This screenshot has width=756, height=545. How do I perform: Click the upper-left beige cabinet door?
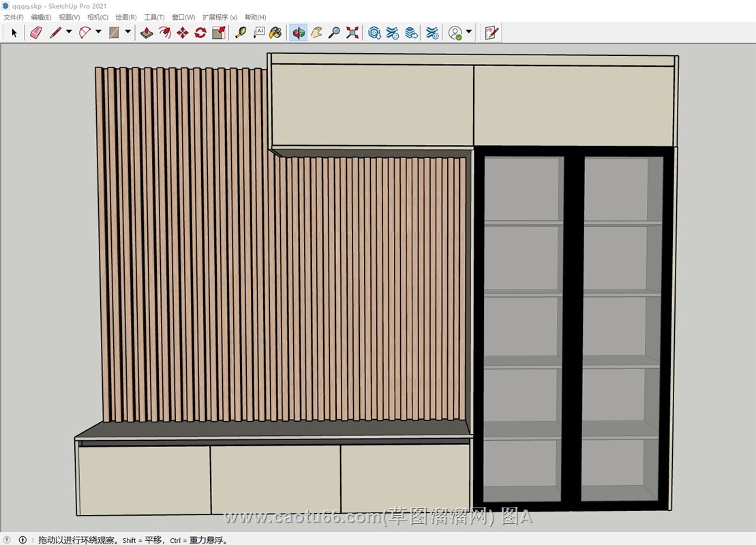[x=372, y=105]
